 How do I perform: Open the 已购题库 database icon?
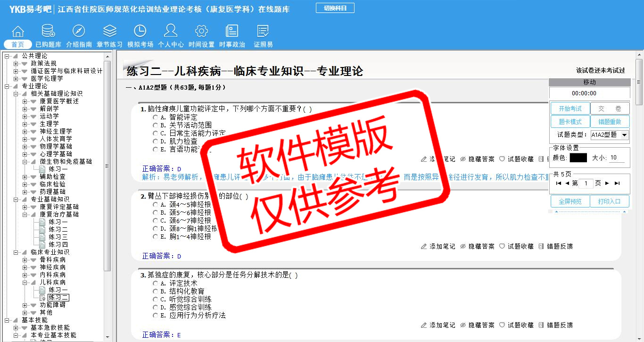point(48,32)
